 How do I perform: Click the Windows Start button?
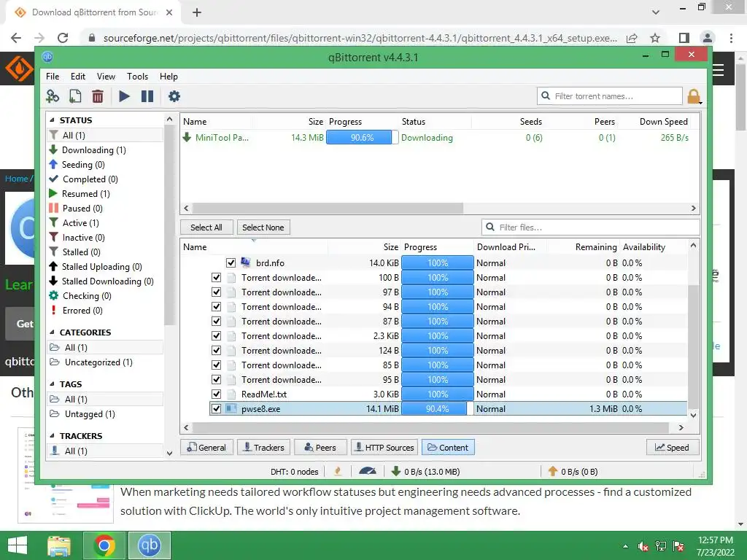18,545
